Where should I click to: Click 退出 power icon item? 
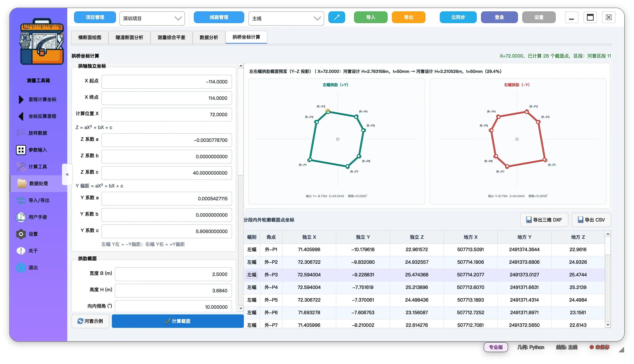[x=38, y=268]
